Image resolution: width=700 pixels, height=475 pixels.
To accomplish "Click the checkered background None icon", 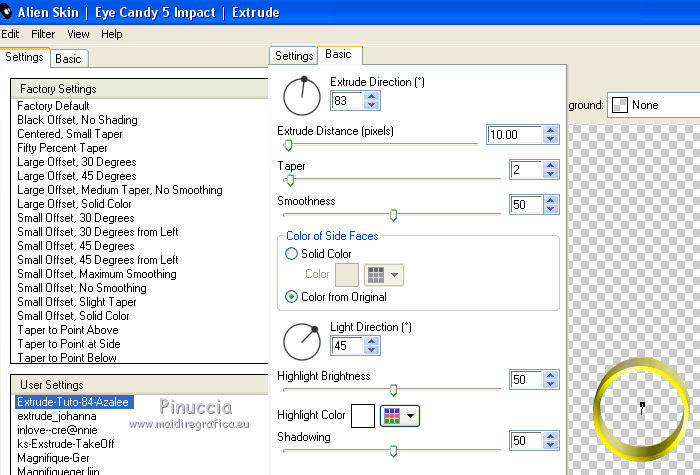I will 620,105.
